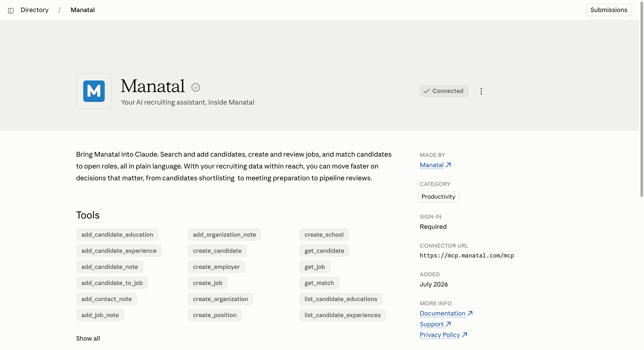Click the create_position tool chip
Viewport: 644px width, 350px height.
pyautogui.click(x=215, y=315)
